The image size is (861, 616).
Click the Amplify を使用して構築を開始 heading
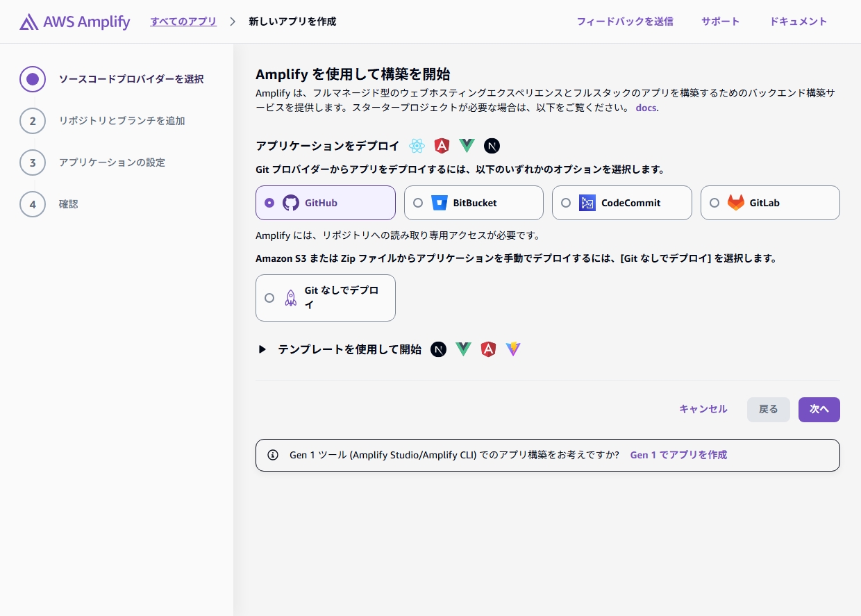click(353, 74)
